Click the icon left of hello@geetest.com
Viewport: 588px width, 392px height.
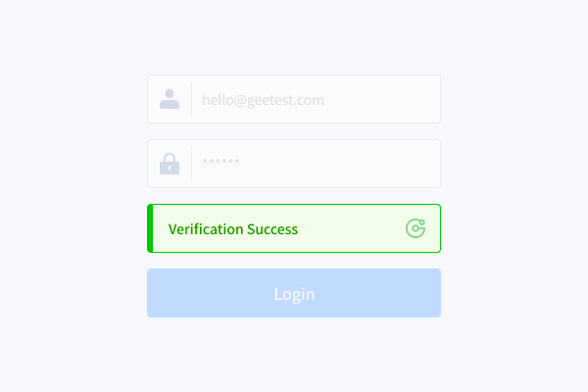(170, 99)
